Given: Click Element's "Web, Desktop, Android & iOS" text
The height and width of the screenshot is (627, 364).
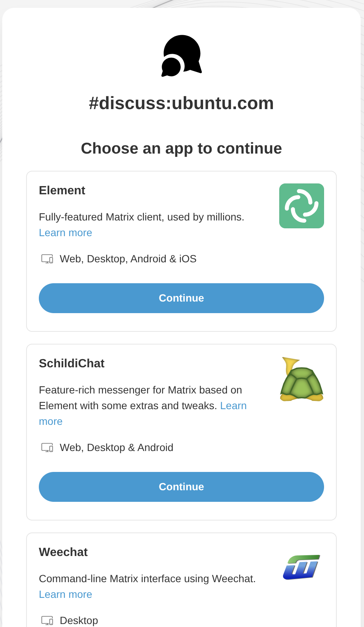Looking at the screenshot, I should (x=128, y=259).
